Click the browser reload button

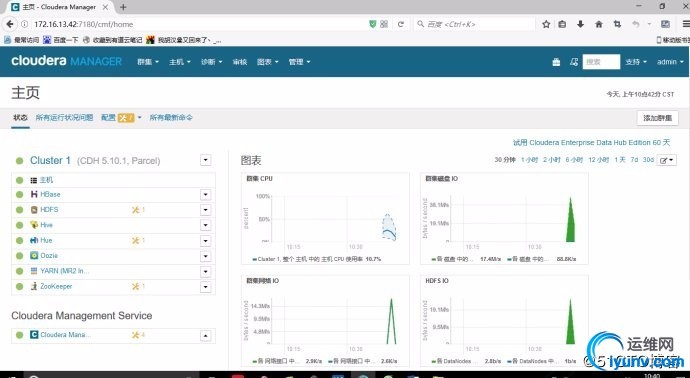(x=400, y=24)
